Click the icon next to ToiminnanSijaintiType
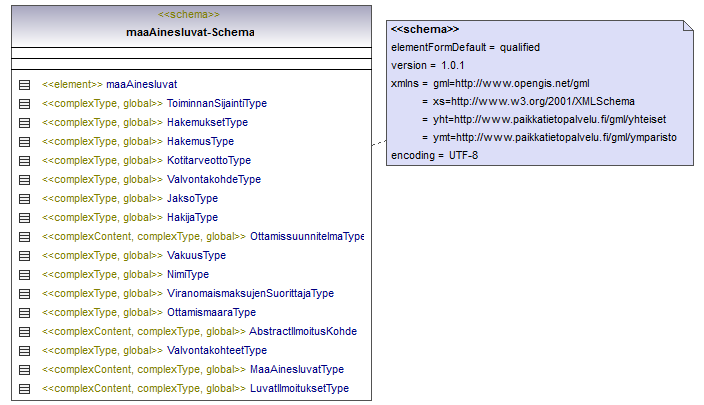 tap(25, 104)
